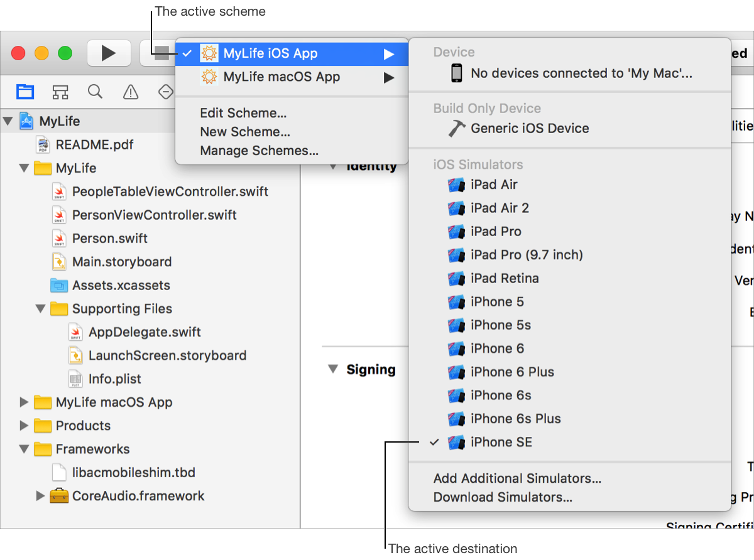
Task: Click Add Additional Simulators…
Action: 517,478
